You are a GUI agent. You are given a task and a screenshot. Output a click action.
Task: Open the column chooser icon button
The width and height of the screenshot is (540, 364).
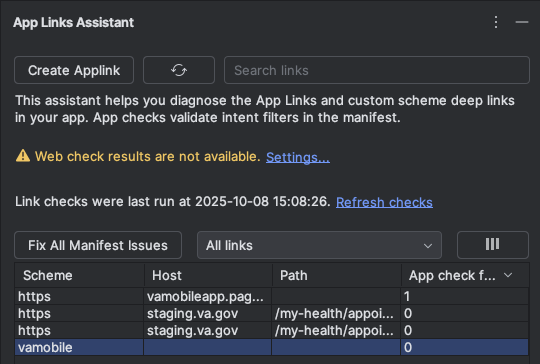tap(492, 245)
